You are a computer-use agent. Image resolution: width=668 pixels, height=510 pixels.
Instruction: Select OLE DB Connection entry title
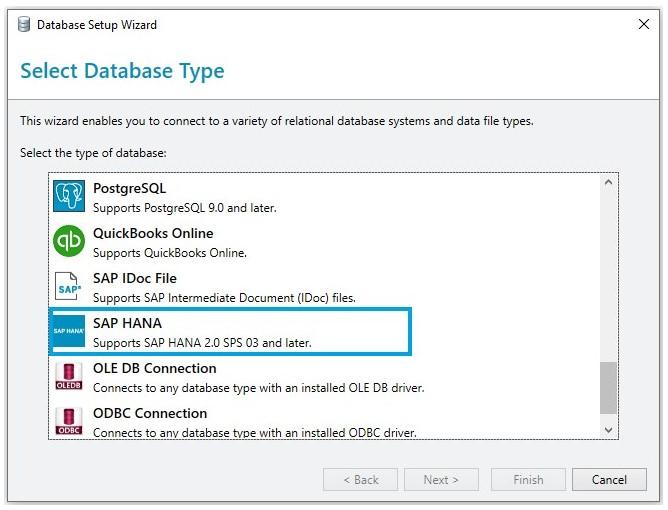click(x=155, y=368)
